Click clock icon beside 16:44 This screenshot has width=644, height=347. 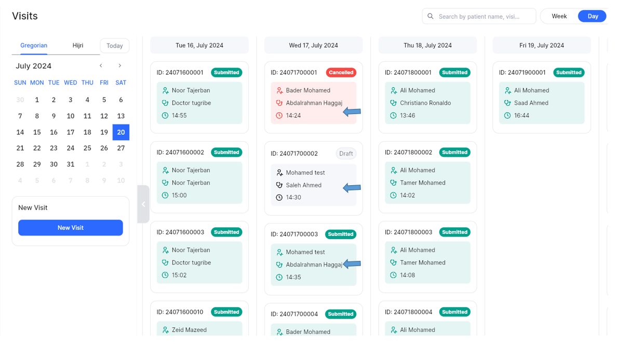(x=507, y=116)
